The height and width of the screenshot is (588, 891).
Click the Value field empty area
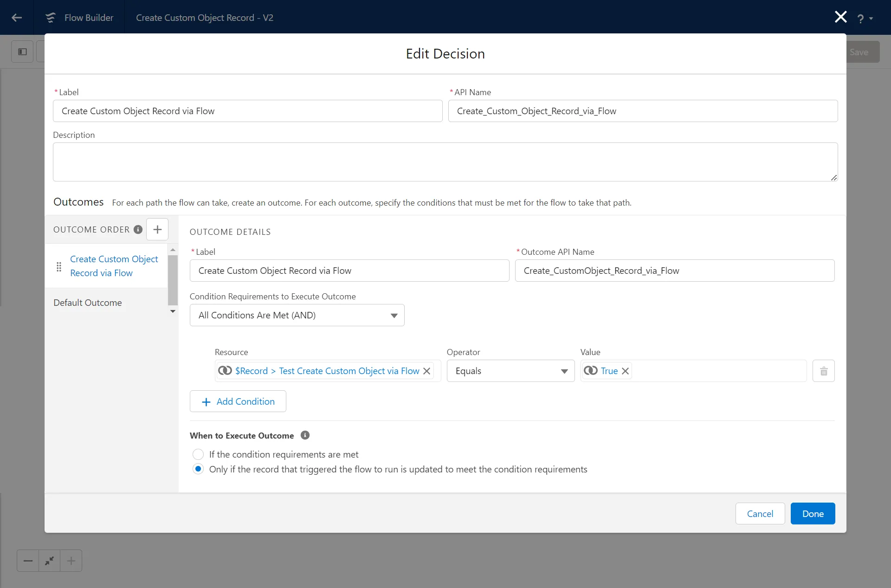[x=718, y=371]
